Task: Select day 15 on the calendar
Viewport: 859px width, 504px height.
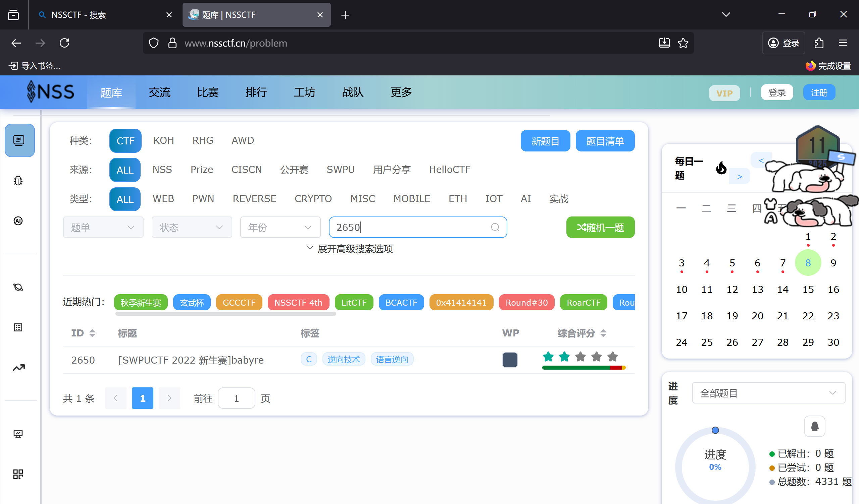Action: (808, 289)
